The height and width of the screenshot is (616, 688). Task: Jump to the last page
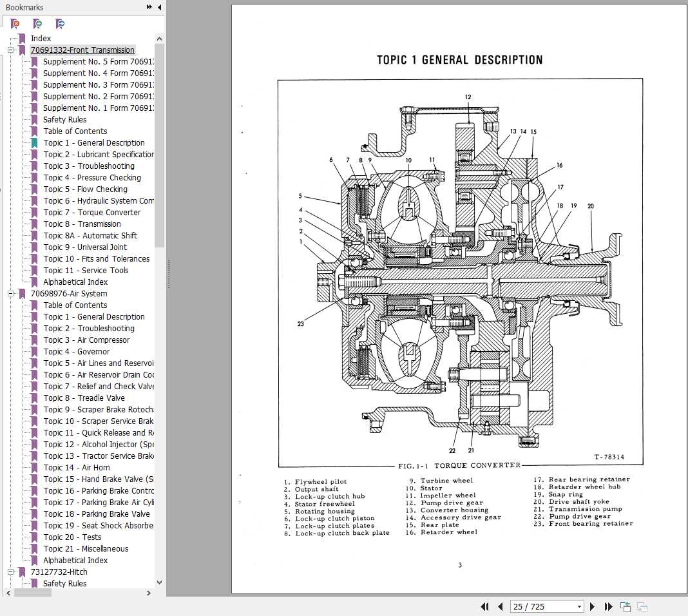tap(608, 606)
